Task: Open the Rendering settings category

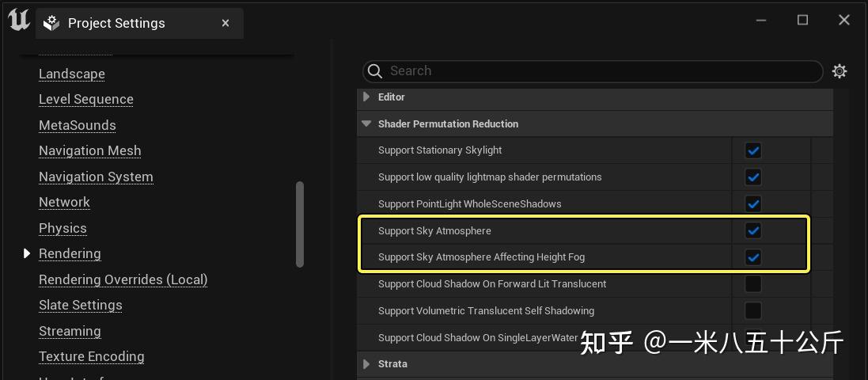Action: click(70, 253)
